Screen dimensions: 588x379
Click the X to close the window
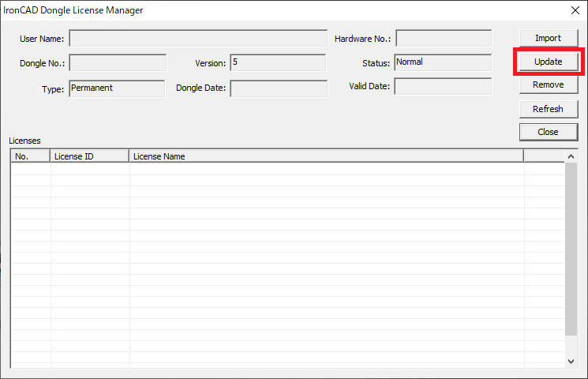[x=575, y=10]
